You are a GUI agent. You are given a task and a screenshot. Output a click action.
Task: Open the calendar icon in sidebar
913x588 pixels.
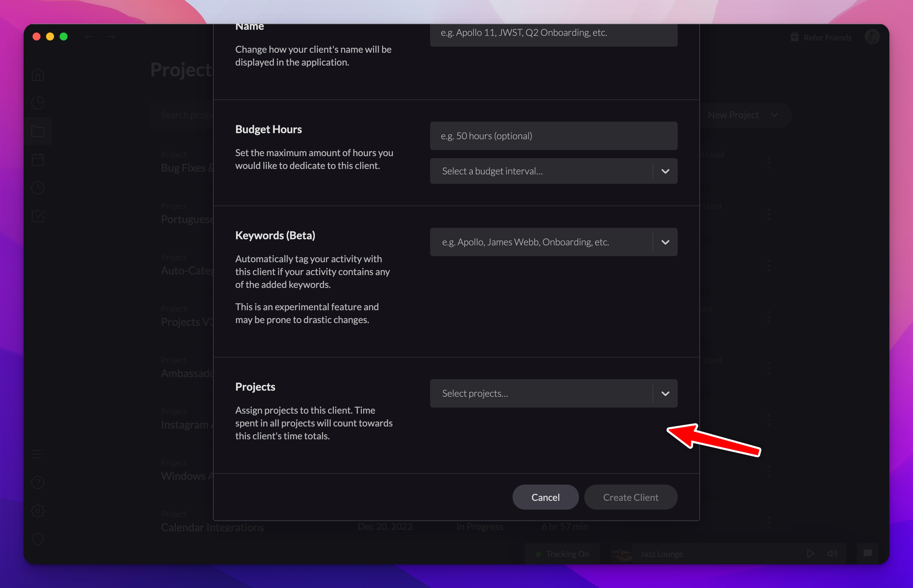(x=38, y=159)
